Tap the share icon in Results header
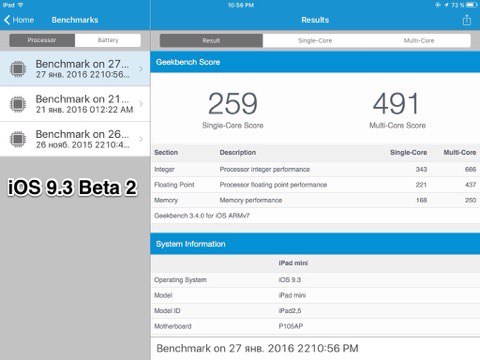 (x=467, y=20)
